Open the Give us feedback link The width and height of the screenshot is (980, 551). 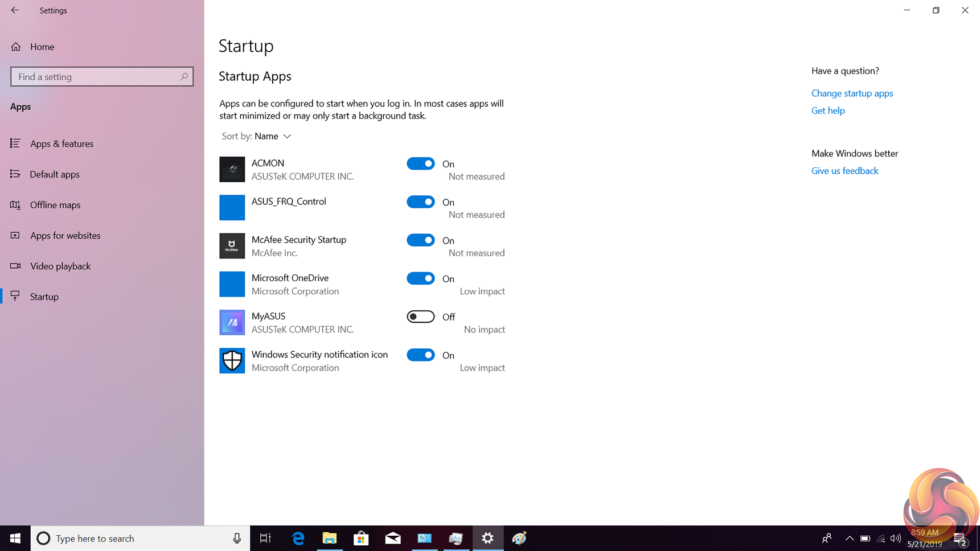tap(844, 171)
